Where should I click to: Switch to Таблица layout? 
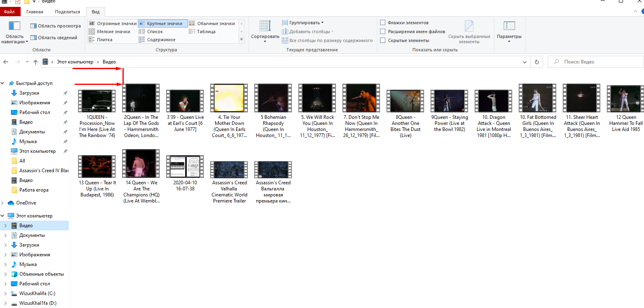(202, 32)
